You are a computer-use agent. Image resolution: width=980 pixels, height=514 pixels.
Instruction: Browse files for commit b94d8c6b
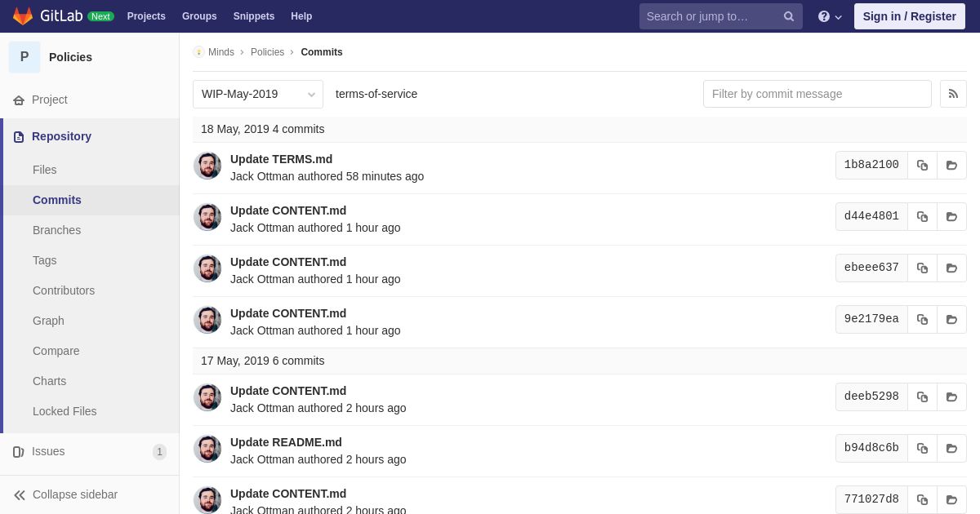click(951, 448)
